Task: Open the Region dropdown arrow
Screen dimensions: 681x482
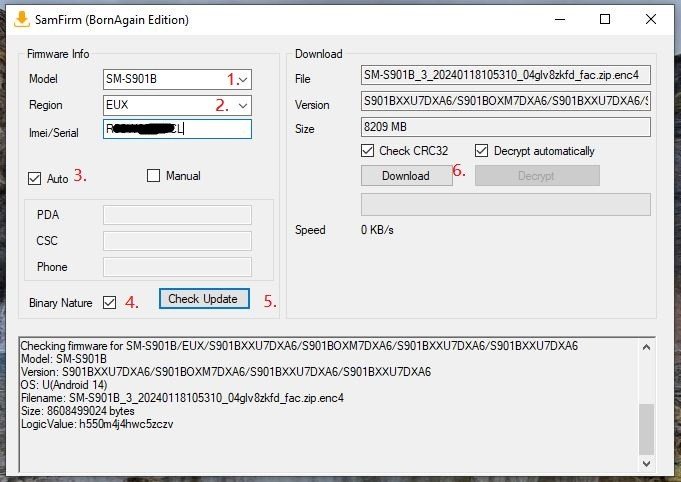Action: tap(244, 104)
